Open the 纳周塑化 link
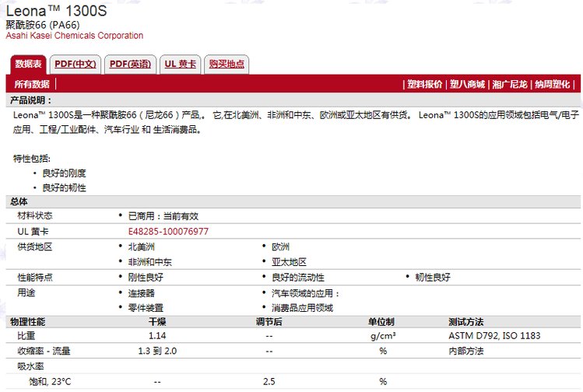 (x=552, y=84)
